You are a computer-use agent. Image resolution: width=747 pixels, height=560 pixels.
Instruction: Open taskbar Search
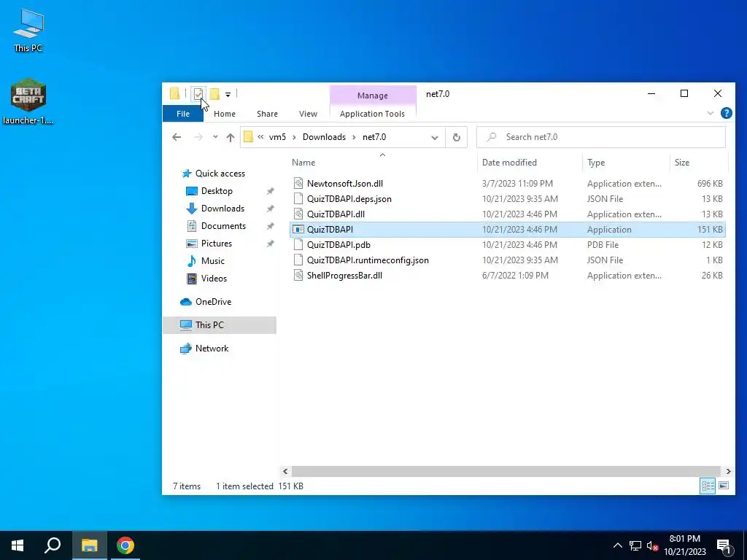(x=53, y=545)
